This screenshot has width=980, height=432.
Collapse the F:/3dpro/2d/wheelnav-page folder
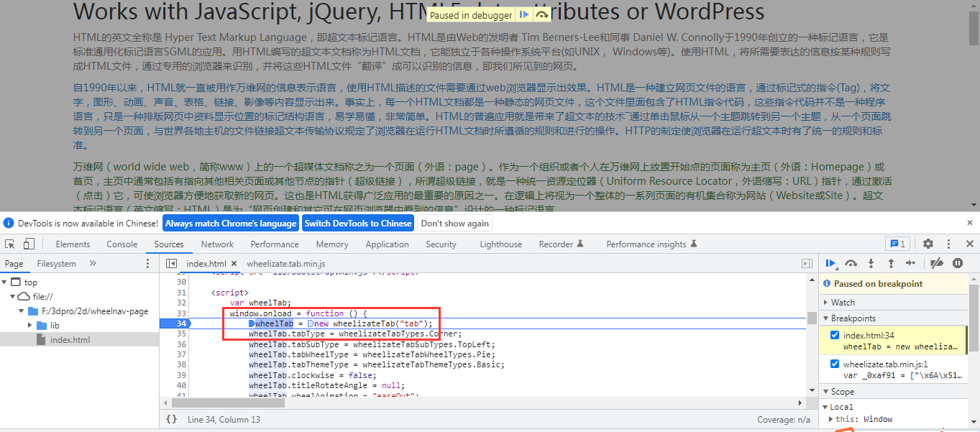pyautogui.click(x=22, y=311)
